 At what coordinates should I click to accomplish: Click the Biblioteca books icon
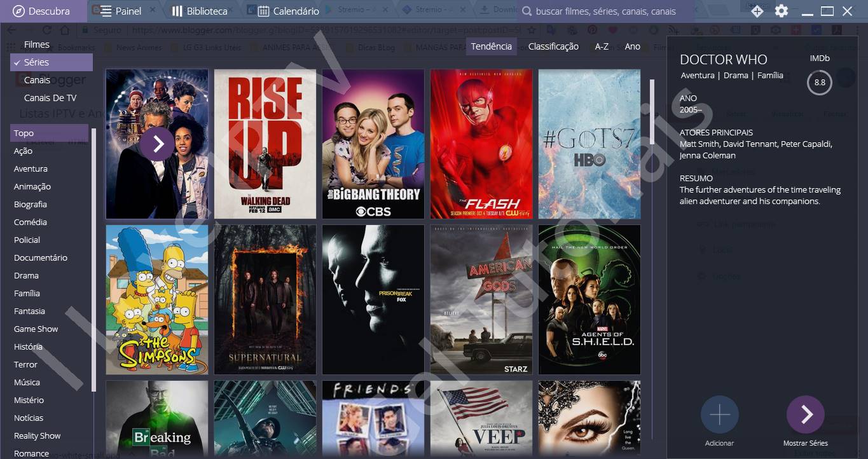pos(177,11)
